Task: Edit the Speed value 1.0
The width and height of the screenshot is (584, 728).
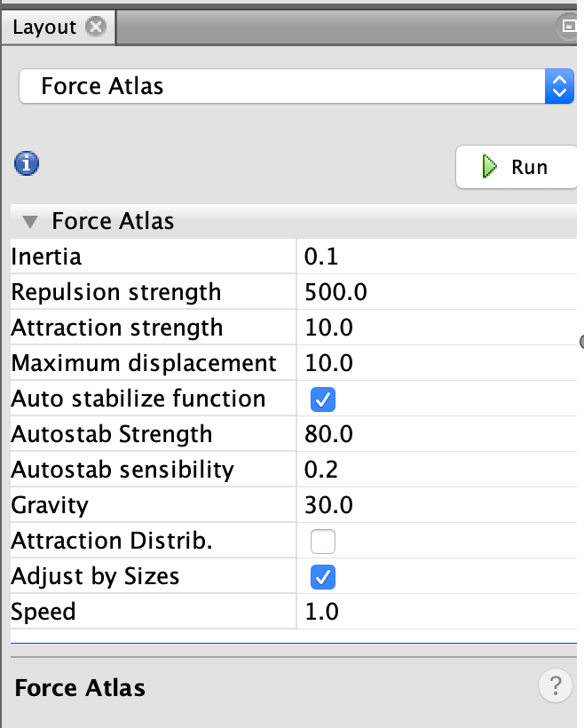Action: tap(437, 612)
